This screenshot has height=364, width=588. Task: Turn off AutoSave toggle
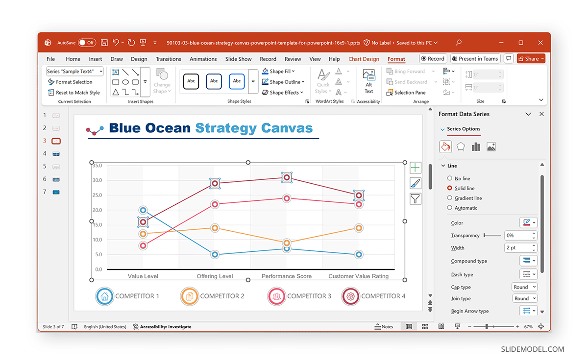[87, 43]
